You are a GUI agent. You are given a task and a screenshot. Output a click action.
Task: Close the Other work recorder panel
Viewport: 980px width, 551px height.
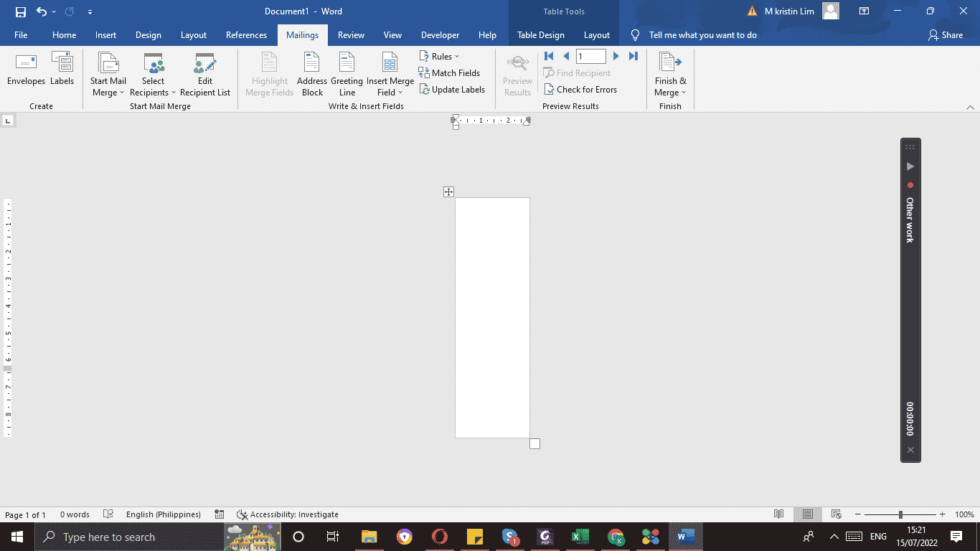tap(910, 450)
